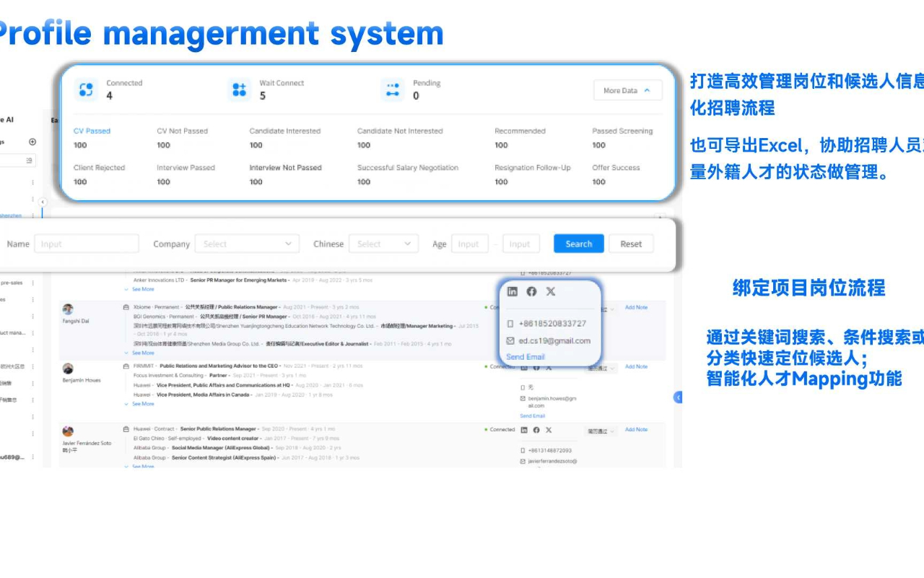The image size is (924, 578).
Task: Click the Reset button
Action: tap(631, 244)
